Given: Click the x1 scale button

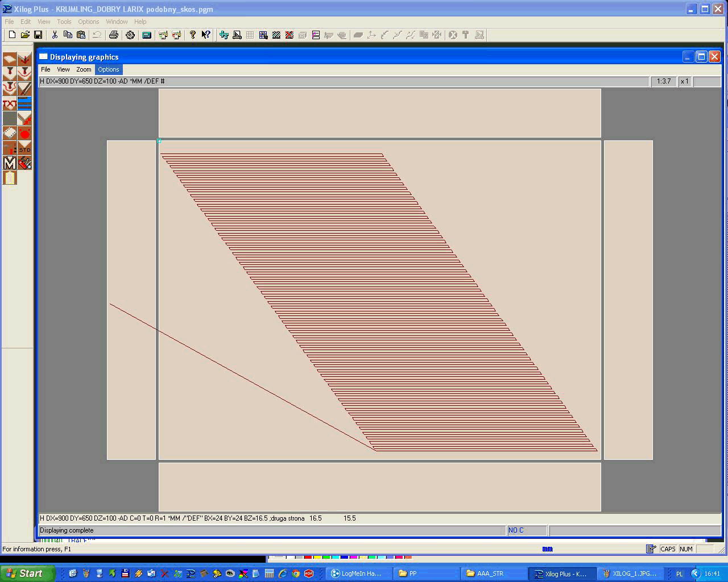Looking at the screenshot, I should [685, 81].
